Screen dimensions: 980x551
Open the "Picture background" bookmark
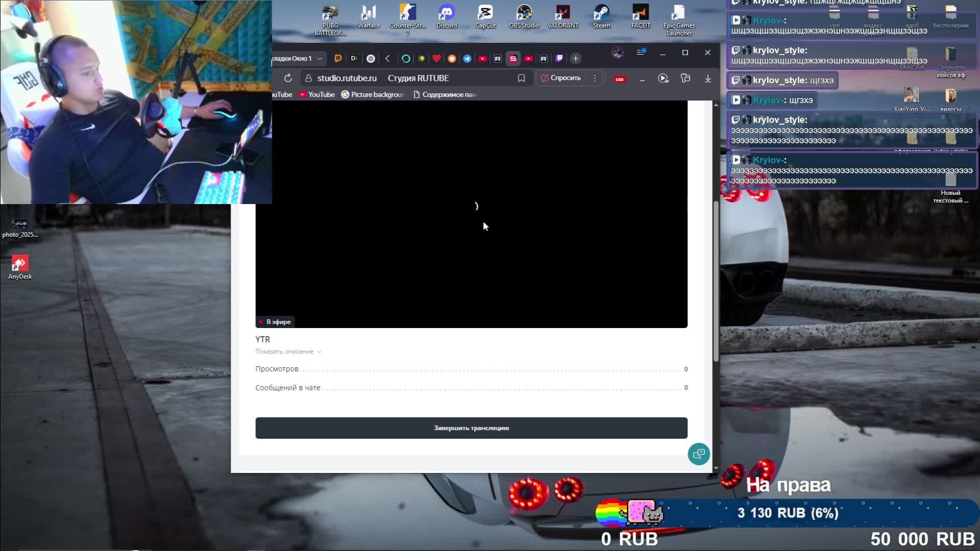click(x=373, y=94)
